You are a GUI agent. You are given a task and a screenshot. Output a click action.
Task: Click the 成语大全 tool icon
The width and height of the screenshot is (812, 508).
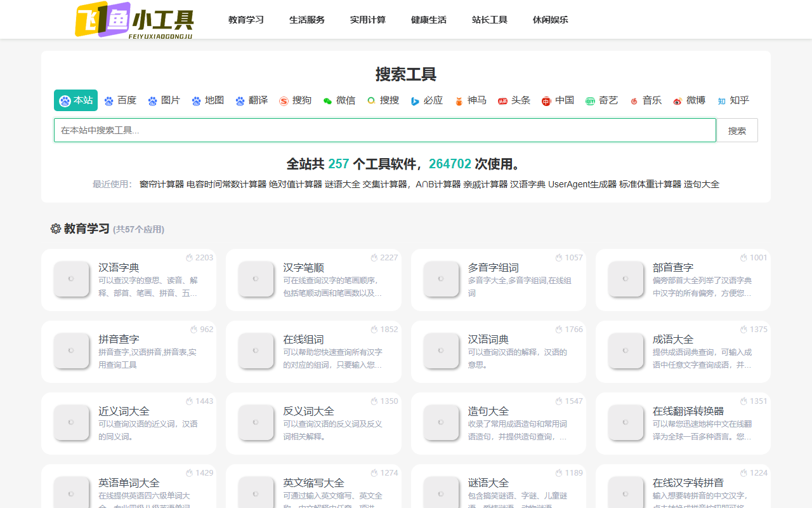point(625,351)
